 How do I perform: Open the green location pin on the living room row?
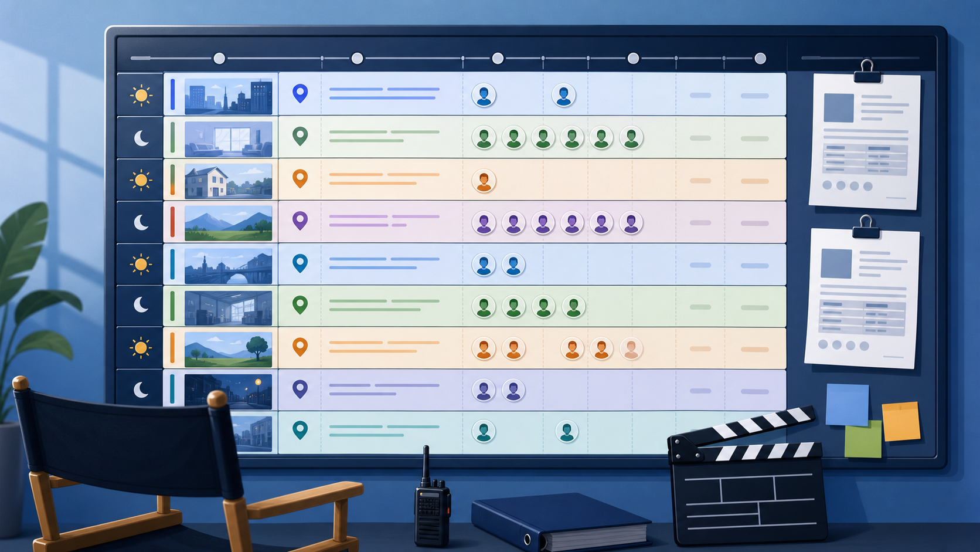coord(300,136)
